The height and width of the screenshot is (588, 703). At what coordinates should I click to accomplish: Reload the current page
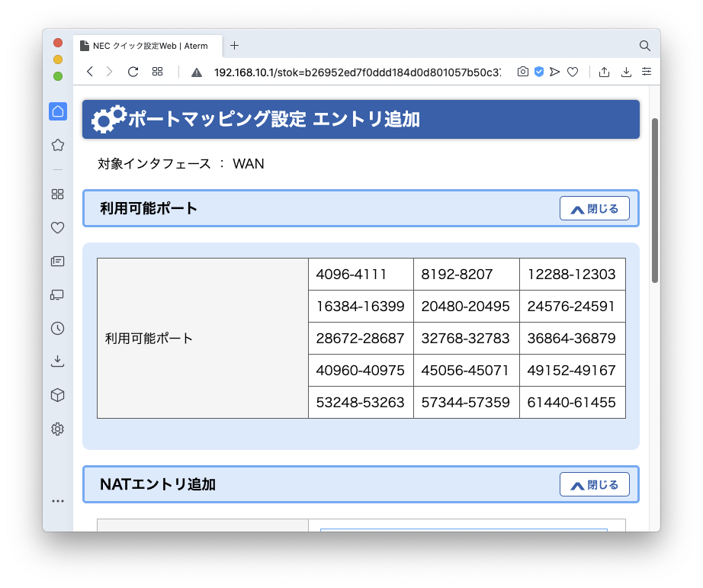click(x=133, y=72)
